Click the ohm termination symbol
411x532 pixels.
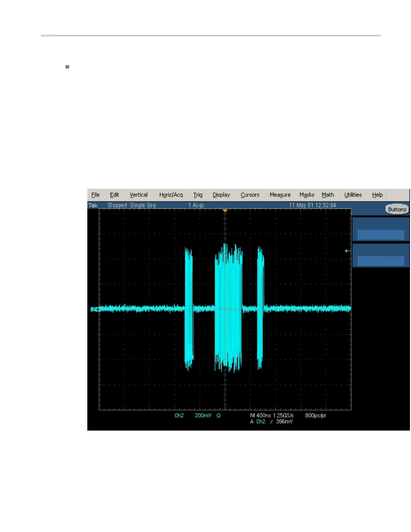click(219, 415)
